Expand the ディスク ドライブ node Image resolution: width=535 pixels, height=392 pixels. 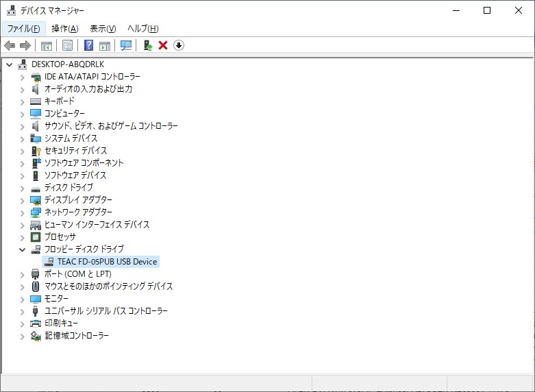22,188
